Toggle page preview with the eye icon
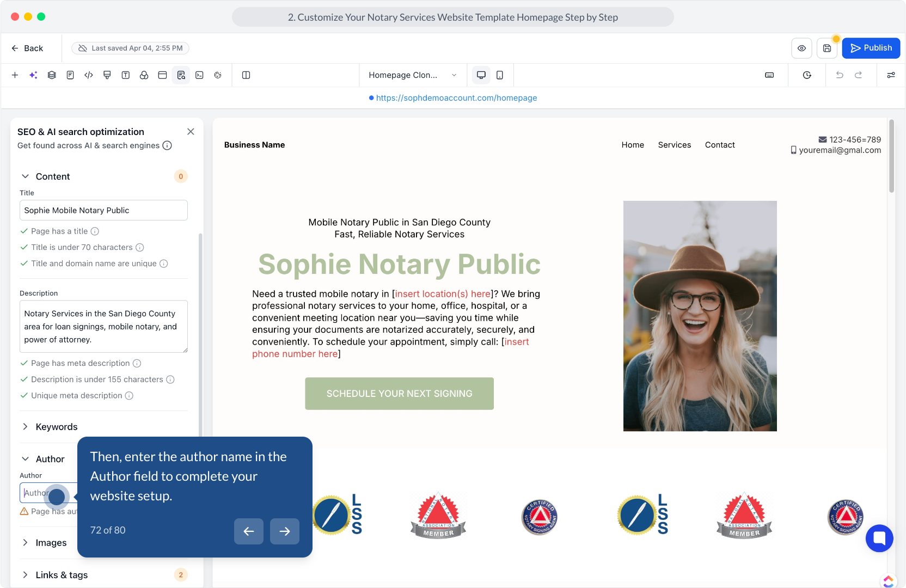This screenshot has height=588, width=906. (801, 48)
